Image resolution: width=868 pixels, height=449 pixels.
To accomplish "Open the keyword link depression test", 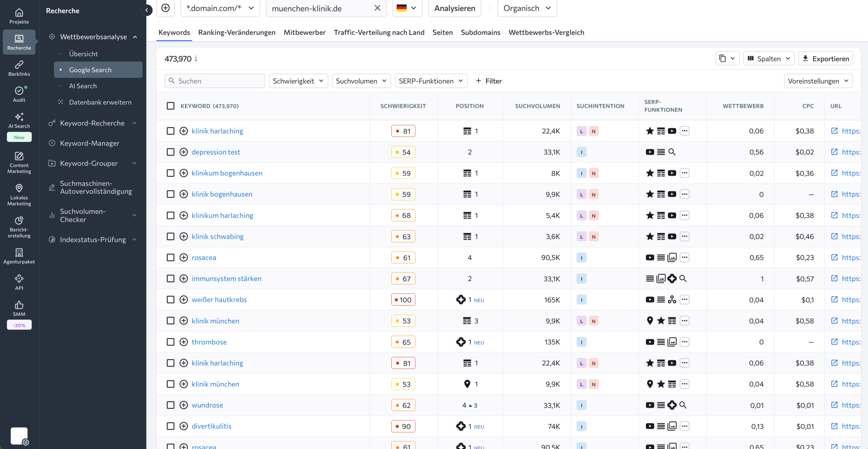I will click(216, 152).
